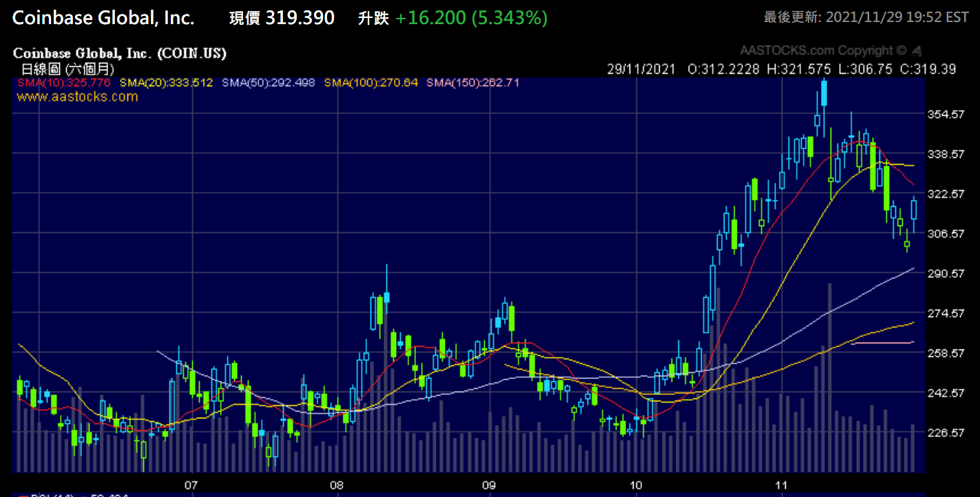Click the Coinbase Global, Inc. page heading
Screen dimensions: 980x497
click(103, 18)
